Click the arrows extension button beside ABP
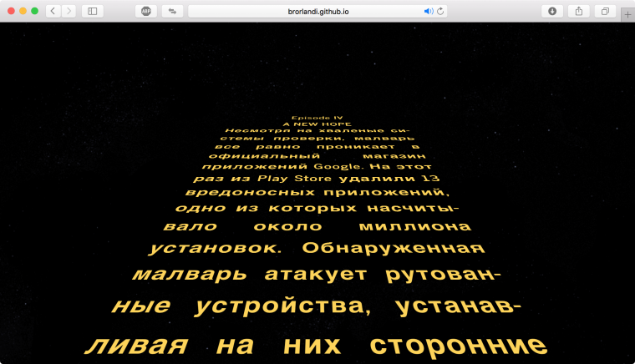Image resolution: width=635 pixels, height=364 pixels. coord(172,12)
